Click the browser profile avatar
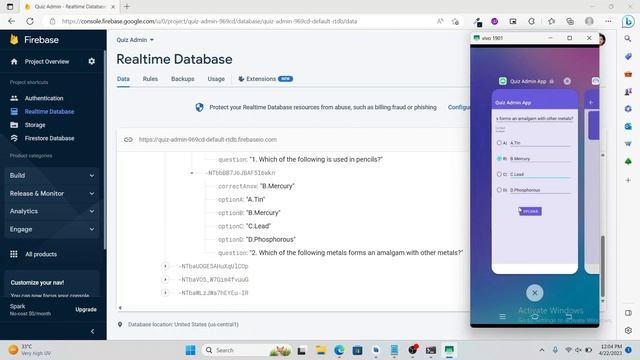 589,21
